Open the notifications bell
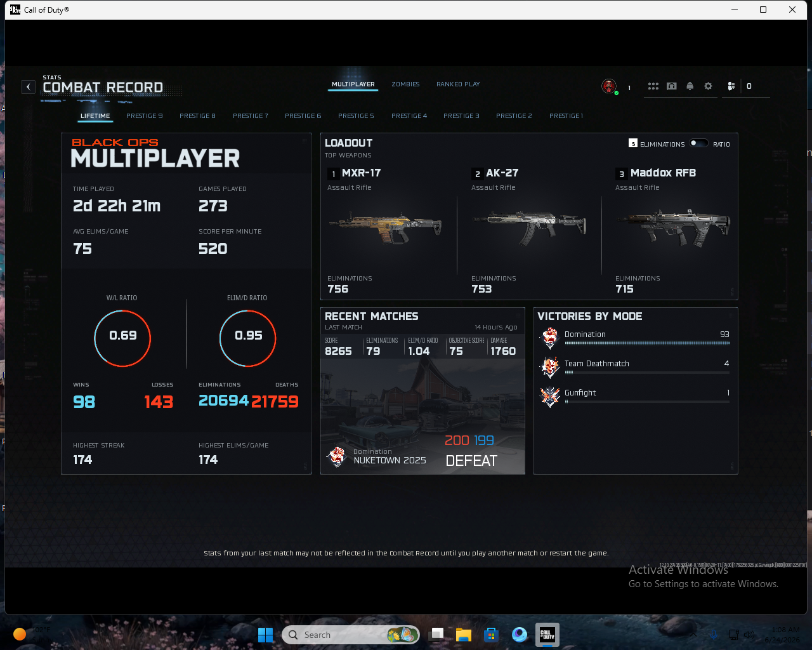This screenshot has width=812, height=650. (x=690, y=86)
